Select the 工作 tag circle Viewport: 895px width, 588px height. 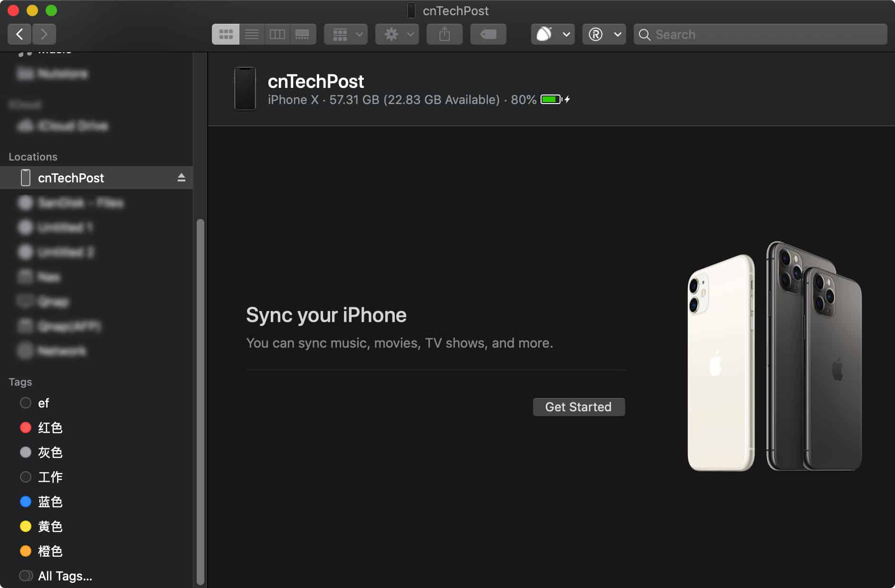pos(25,477)
